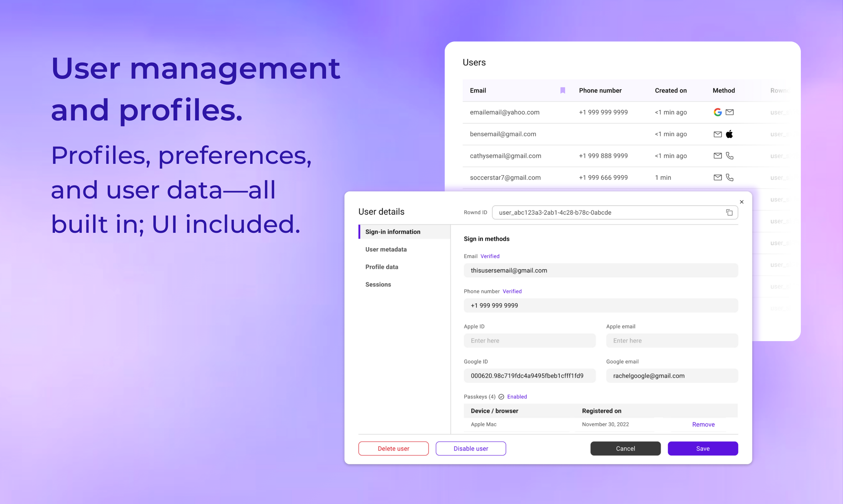The height and width of the screenshot is (504, 843).
Task: Click the mail icon in the cathysemail@gmail.com row
Action: coord(717,155)
